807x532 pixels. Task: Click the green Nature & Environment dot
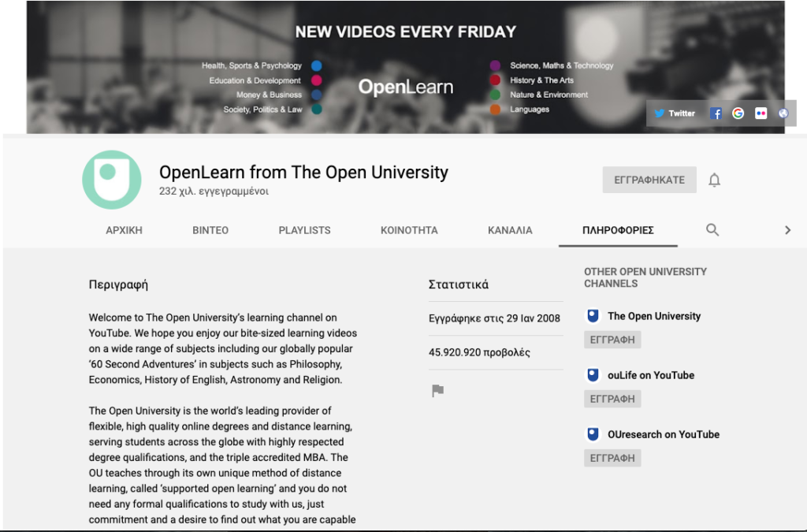(x=495, y=95)
